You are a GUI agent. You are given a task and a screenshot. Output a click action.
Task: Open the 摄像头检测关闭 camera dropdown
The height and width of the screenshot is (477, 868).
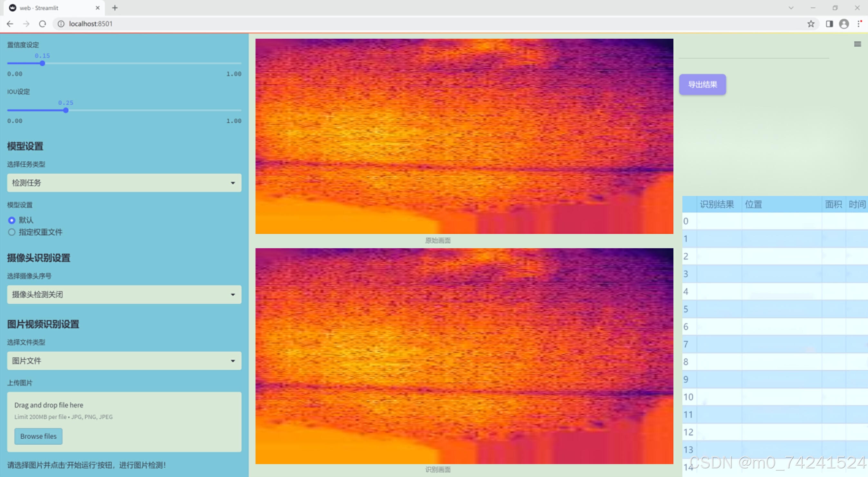coord(124,294)
